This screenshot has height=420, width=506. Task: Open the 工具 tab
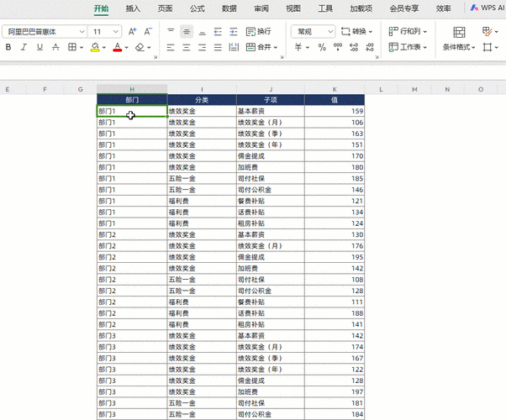[325, 8]
